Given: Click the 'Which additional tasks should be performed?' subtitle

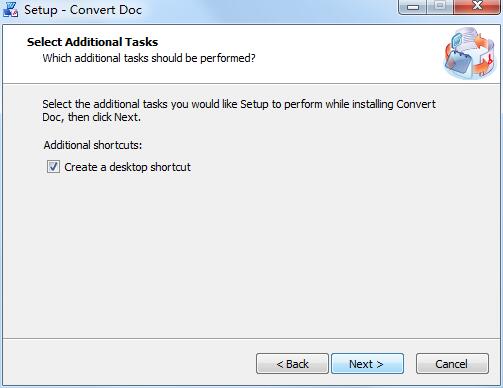Looking at the screenshot, I should (149, 58).
